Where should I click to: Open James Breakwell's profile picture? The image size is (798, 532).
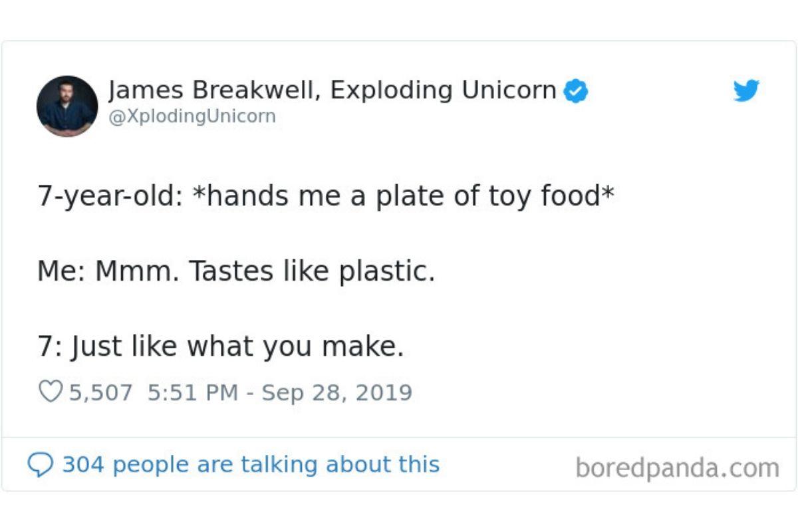[x=67, y=106]
